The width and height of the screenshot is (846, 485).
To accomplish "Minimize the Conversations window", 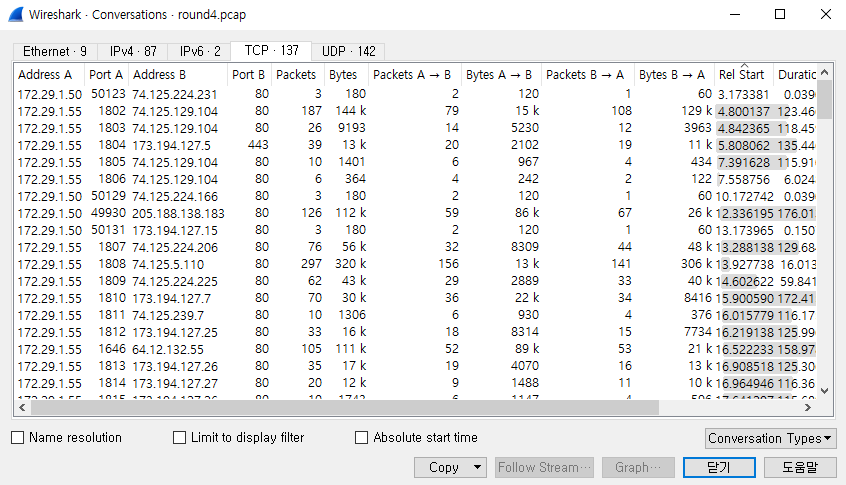I will point(735,15).
